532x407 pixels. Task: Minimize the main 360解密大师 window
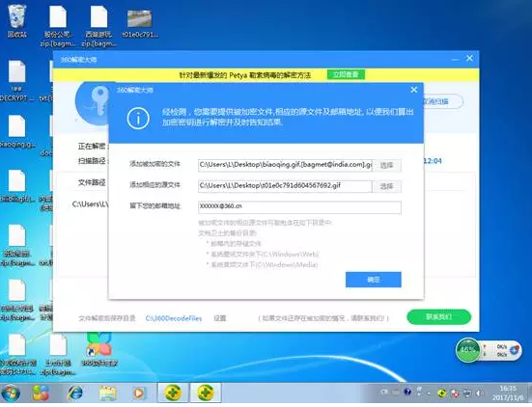(455, 59)
